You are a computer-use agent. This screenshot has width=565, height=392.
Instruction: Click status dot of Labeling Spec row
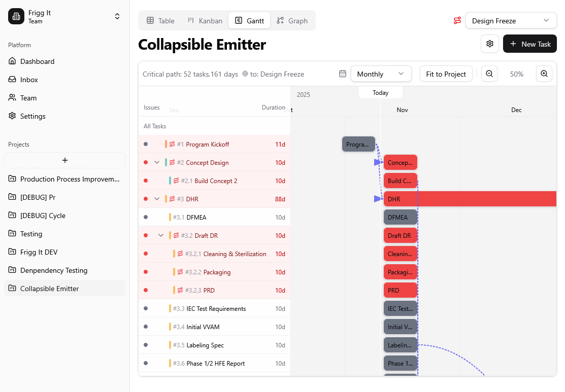(x=146, y=345)
